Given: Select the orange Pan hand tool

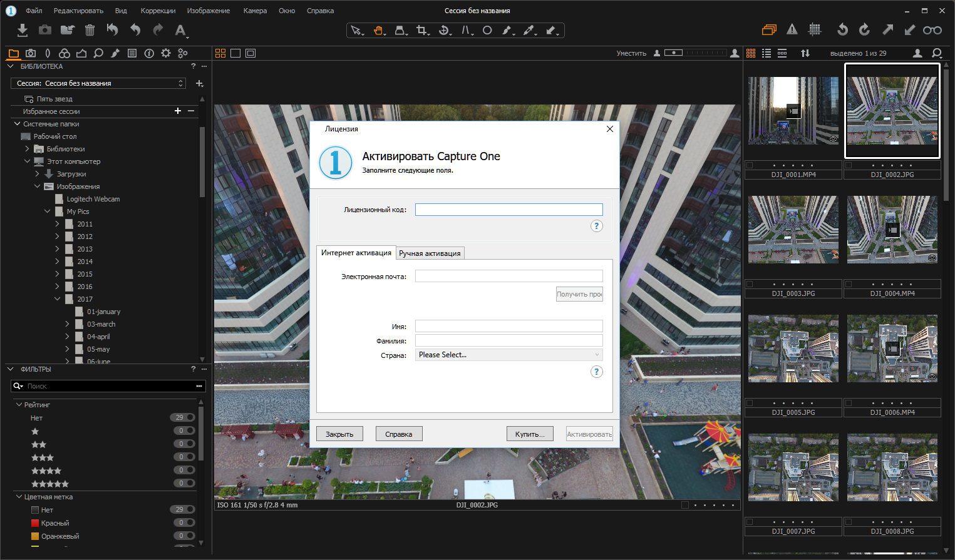Looking at the screenshot, I should click(379, 31).
